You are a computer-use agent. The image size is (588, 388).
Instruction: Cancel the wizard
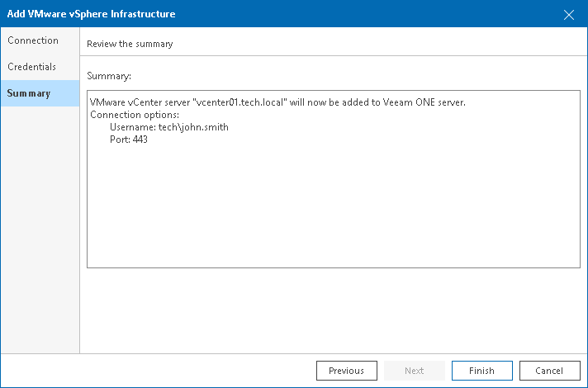pos(549,371)
